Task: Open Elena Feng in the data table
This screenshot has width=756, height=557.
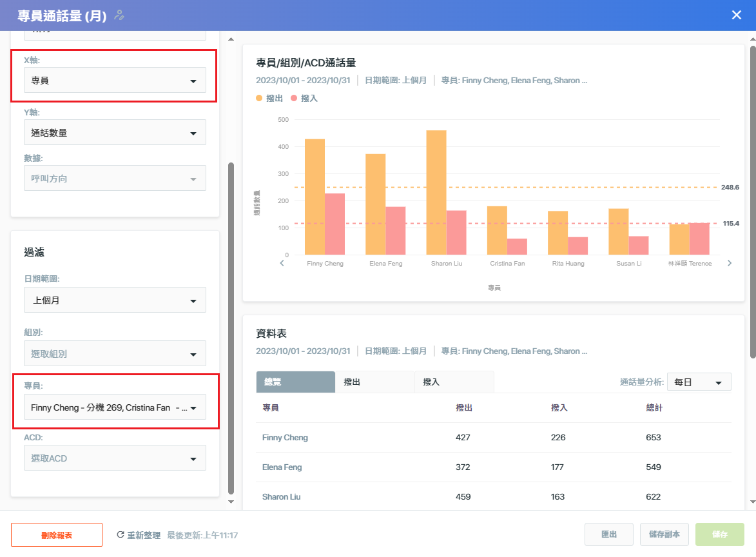Action: (x=282, y=467)
